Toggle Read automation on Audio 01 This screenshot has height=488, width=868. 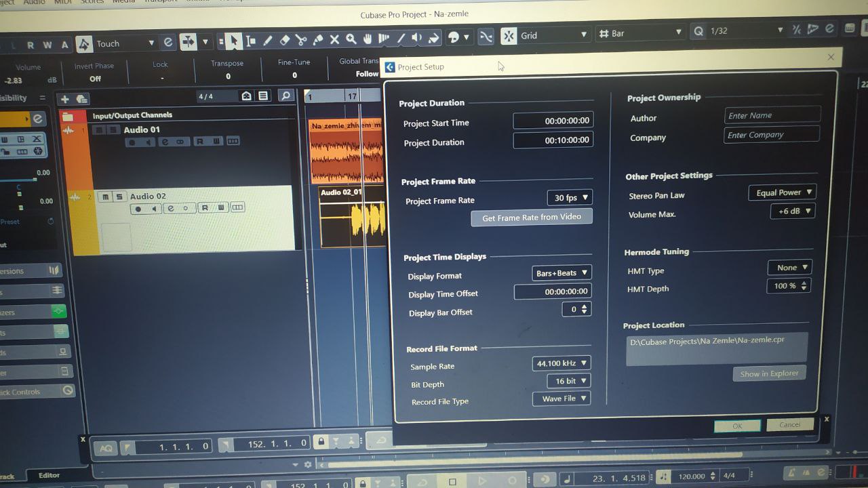199,142
